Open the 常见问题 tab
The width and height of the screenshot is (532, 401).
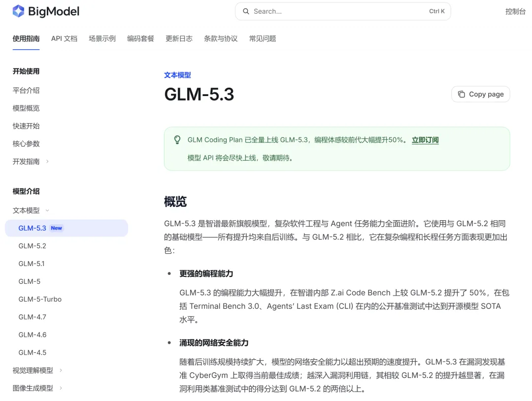[262, 39]
